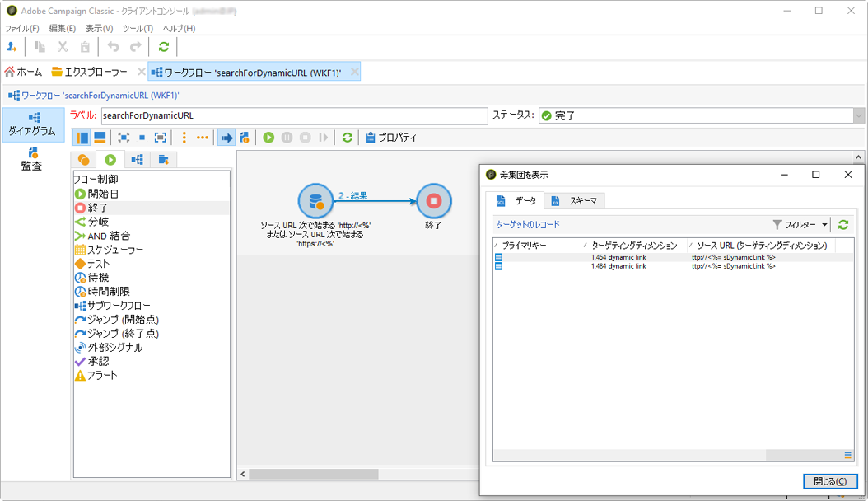868x501 pixels.
Task: Click the step-forward restart button
Action: pyautogui.click(x=324, y=138)
